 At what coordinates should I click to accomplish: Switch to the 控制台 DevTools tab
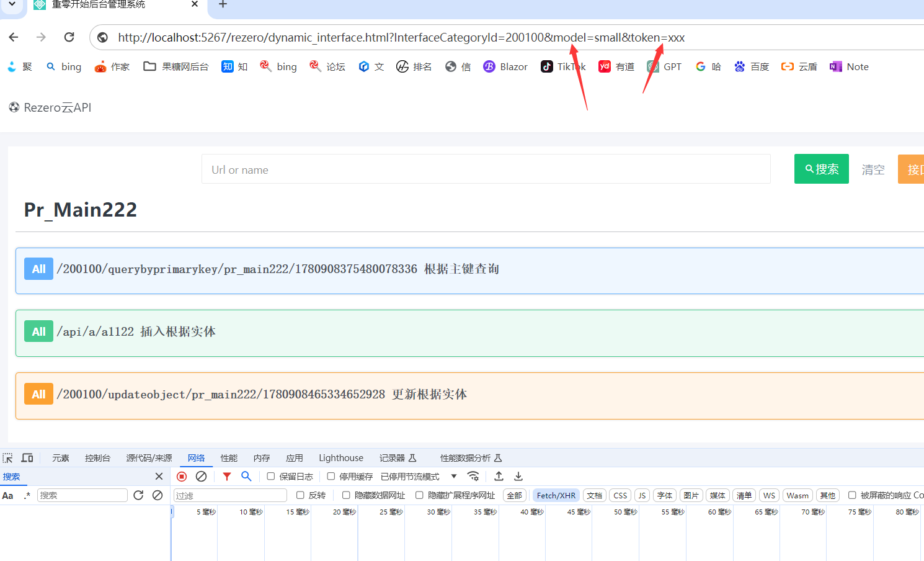click(x=97, y=458)
